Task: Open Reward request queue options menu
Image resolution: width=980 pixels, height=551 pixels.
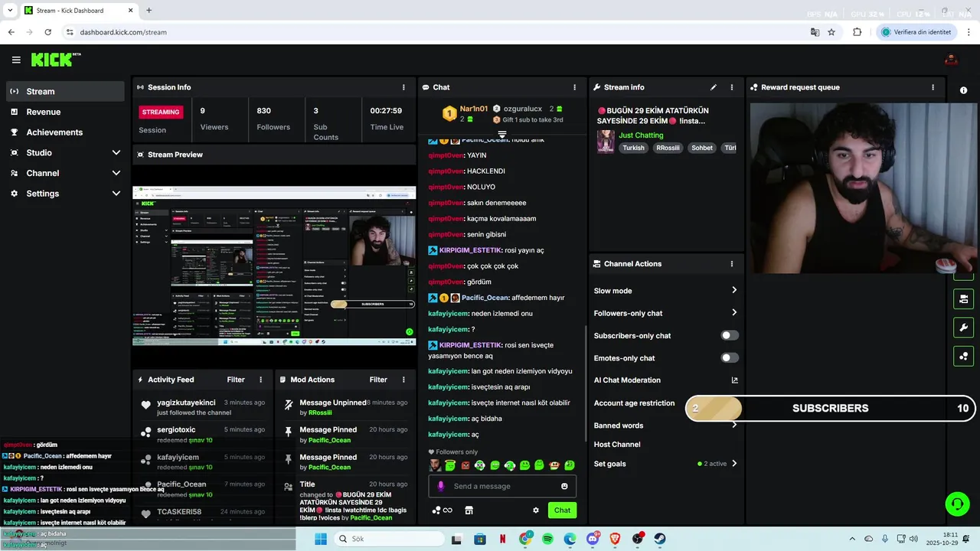Action: click(x=933, y=87)
